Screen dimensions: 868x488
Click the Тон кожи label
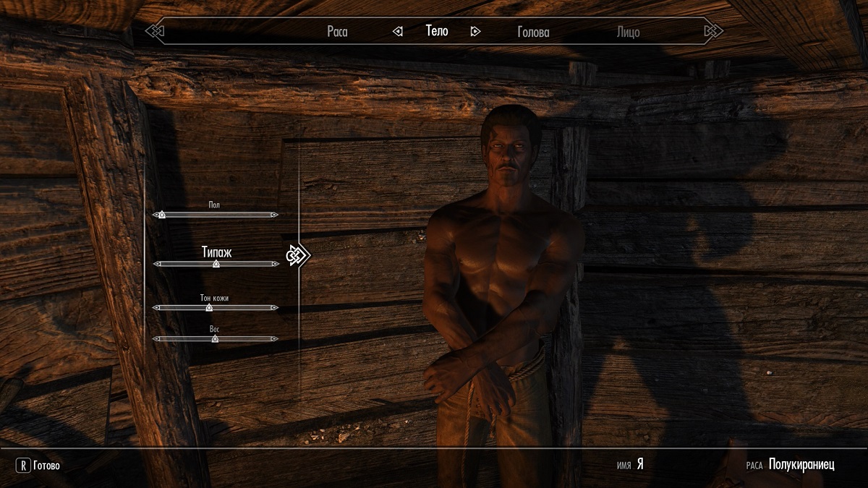point(214,298)
